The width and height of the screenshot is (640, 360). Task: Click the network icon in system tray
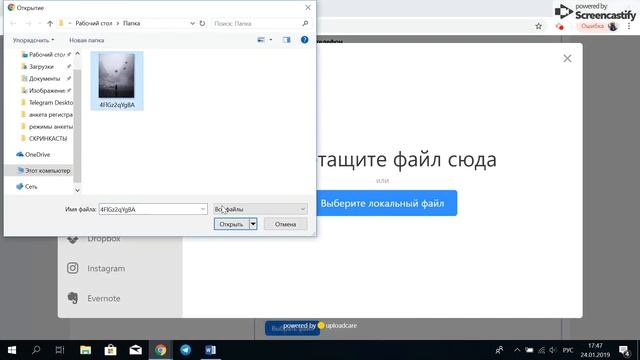pos(541,350)
